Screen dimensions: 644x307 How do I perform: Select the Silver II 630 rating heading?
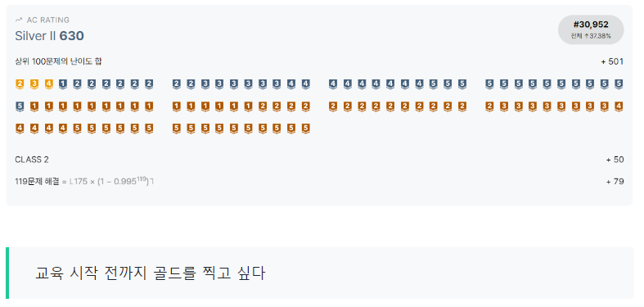pyautogui.click(x=49, y=36)
